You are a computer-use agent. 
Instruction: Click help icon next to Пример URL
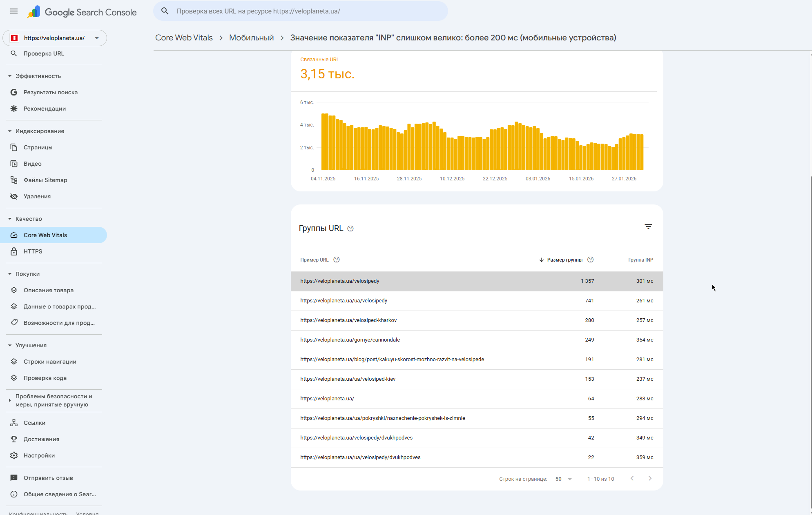(337, 260)
